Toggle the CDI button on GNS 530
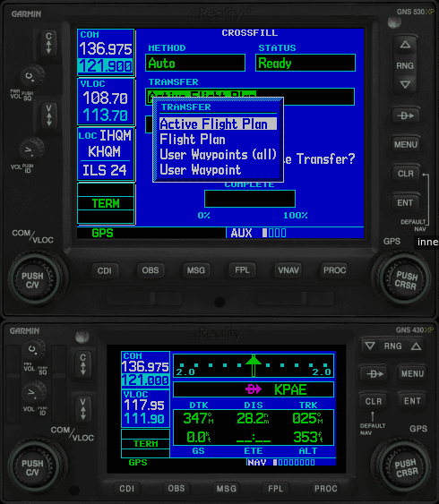The height and width of the screenshot is (504, 439). (105, 270)
